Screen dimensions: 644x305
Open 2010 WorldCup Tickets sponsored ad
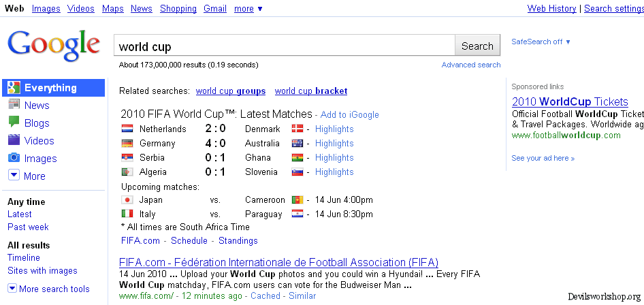click(x=570, y=102)
